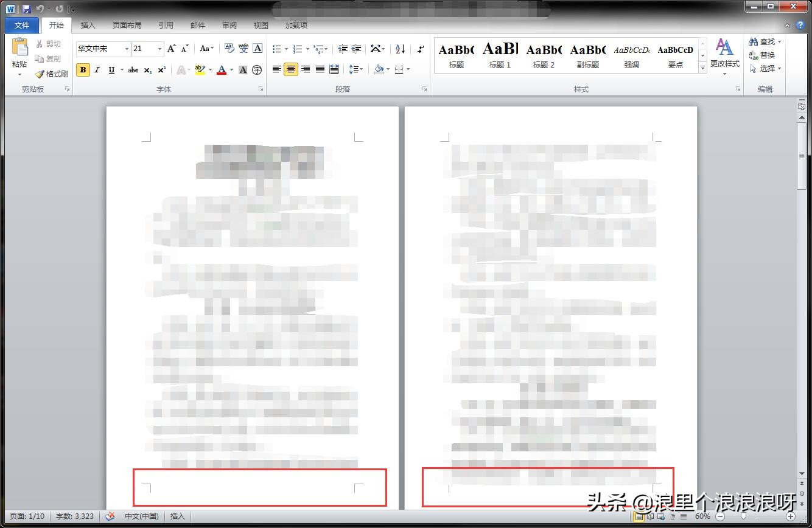Image resolution: width=812 pixels, height=528 pixels.
Task: Click the Zoom In plus icon
Action: (x=791, y=516)
